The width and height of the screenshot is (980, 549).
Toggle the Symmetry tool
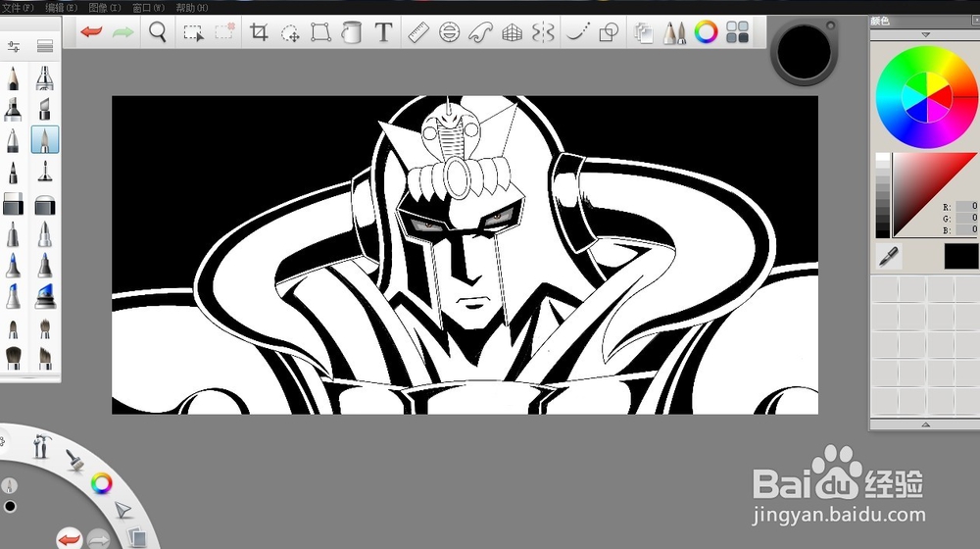[543, 32]
